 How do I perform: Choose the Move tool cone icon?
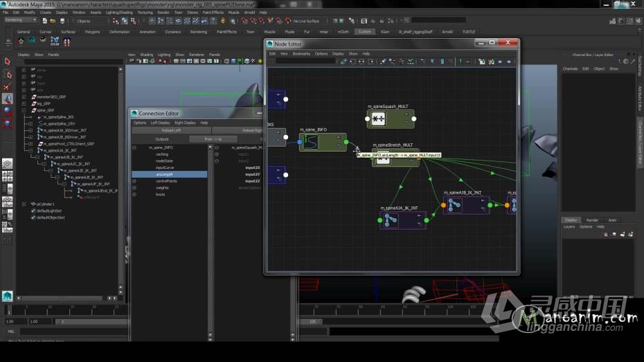(8, 98)
